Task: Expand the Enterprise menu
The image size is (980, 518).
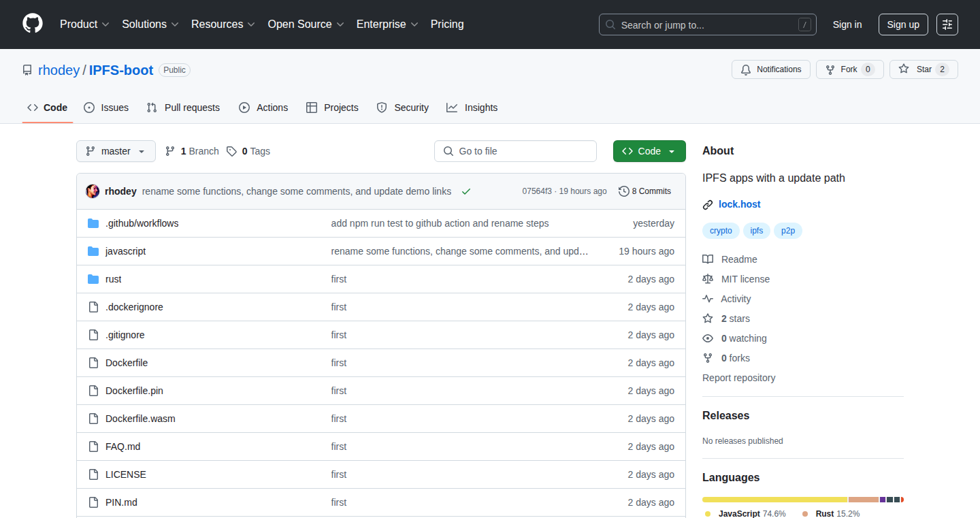Action: click(x=387, y=25)
